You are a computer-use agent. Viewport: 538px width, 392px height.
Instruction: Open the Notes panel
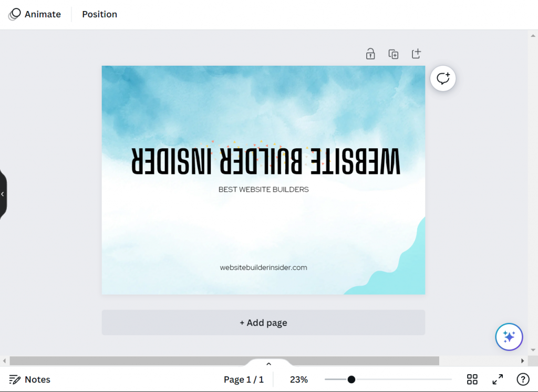[x=29, y=379]
